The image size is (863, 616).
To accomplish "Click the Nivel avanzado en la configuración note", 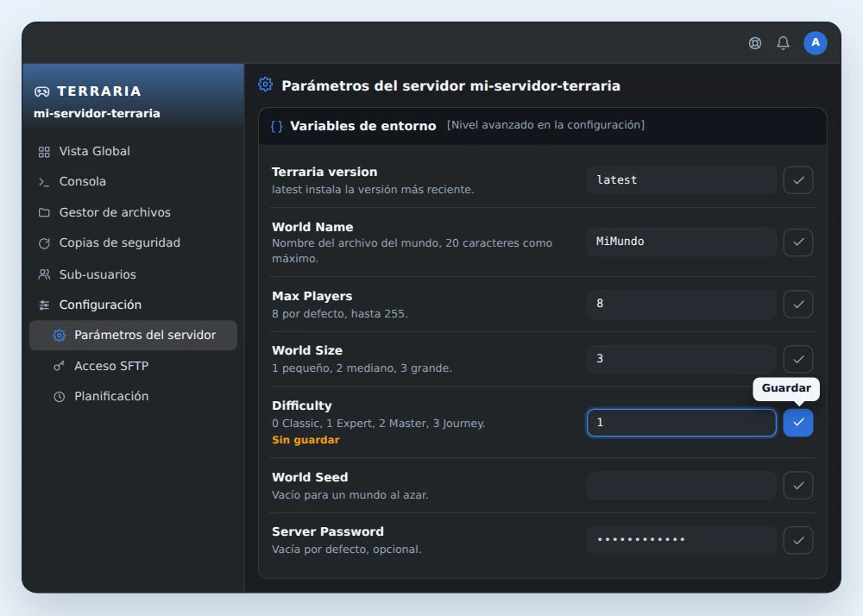I will click(545, 125).
